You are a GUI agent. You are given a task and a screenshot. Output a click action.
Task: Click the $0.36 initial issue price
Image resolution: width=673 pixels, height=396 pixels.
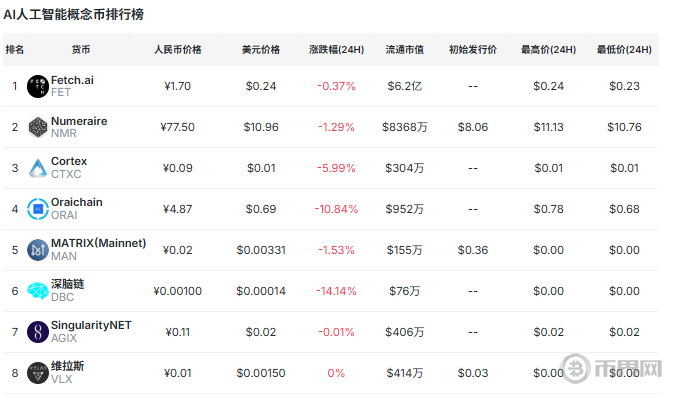coord(473,250)
